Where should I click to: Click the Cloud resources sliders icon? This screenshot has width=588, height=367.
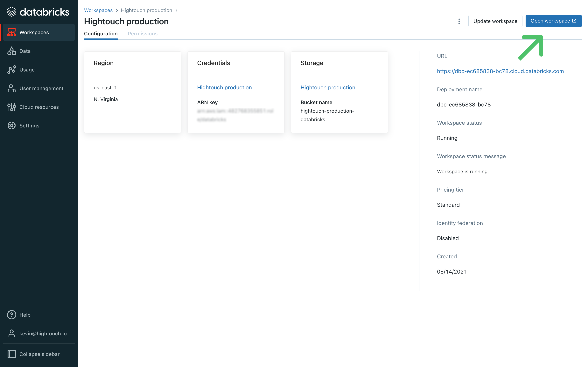point(11,107)
